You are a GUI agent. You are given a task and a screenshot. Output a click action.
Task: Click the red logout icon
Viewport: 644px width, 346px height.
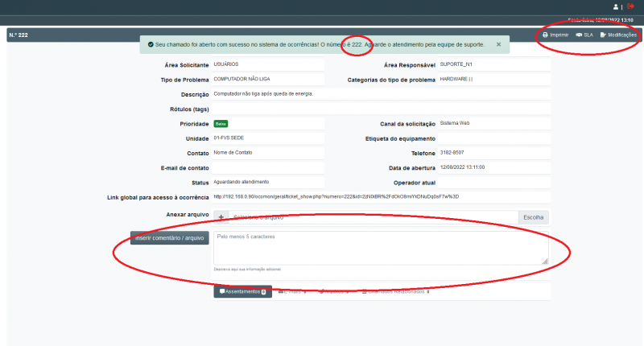coord(630,6)
